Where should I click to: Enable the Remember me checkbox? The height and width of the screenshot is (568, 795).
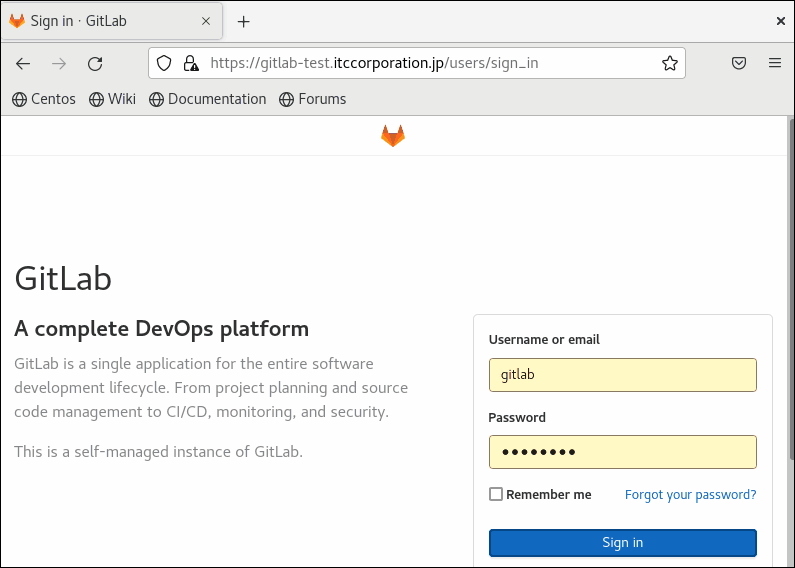click(x=496, y=494)
